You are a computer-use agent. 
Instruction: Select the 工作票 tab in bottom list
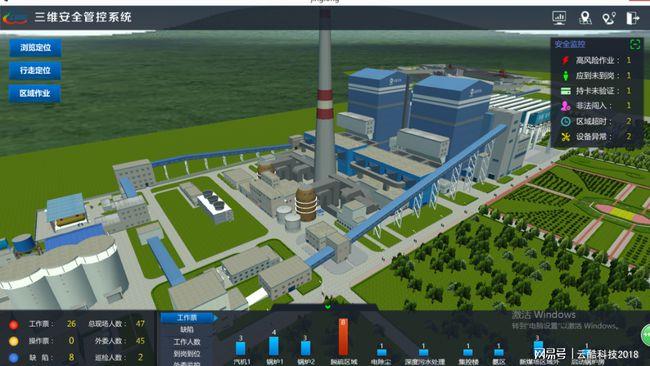coord(187,318)
